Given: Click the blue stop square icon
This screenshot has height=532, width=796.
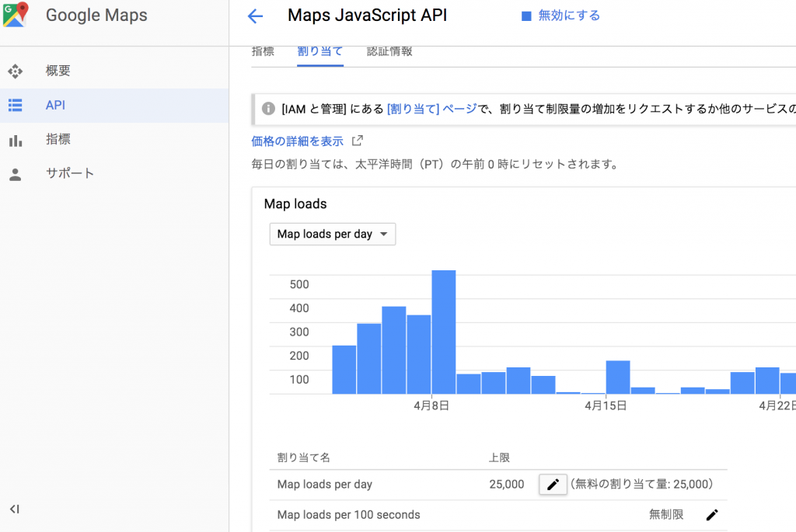Looking at the screenshot, I should (526, 16).
